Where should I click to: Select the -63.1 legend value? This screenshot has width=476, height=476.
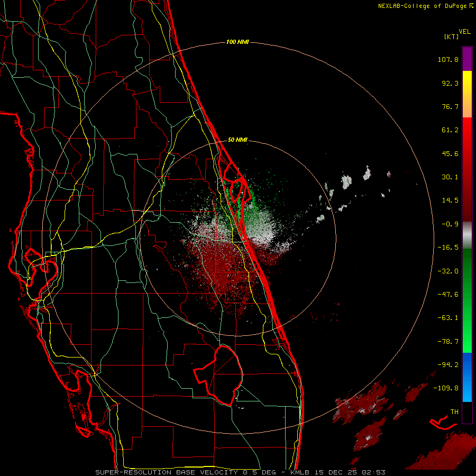(x=448, y=318)
